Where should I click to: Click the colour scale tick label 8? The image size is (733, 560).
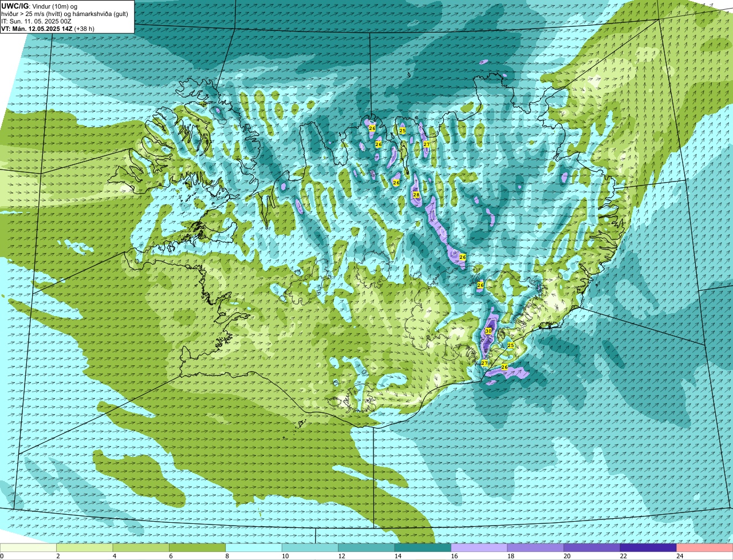pyautogui.click(x=227, y=556)
